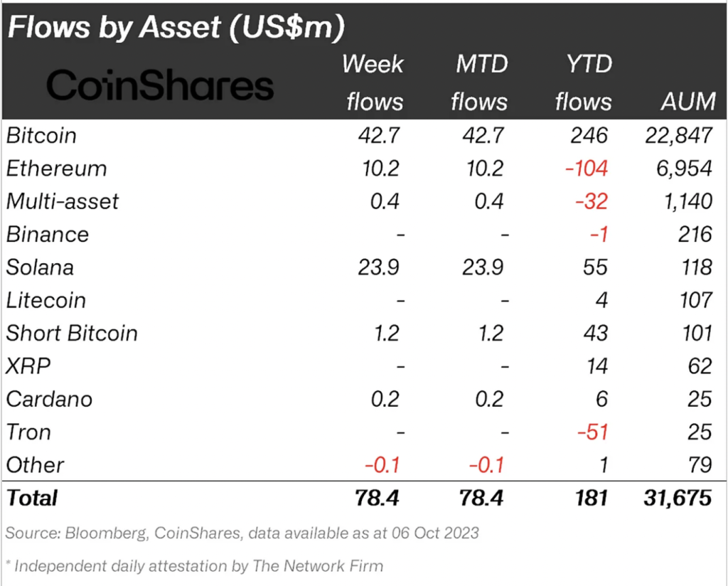Click the Network Firm attestation footnote
728x586 pixels.
tap(196, 566)
